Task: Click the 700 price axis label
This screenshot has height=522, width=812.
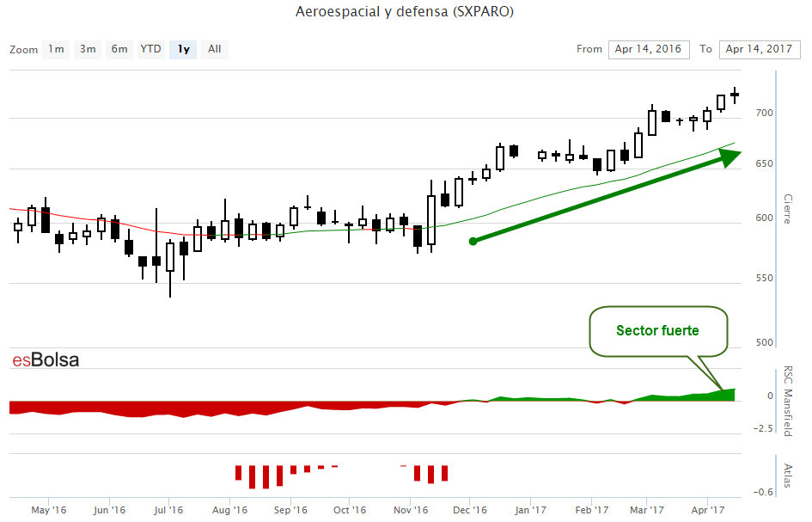Action: (765, 113)
